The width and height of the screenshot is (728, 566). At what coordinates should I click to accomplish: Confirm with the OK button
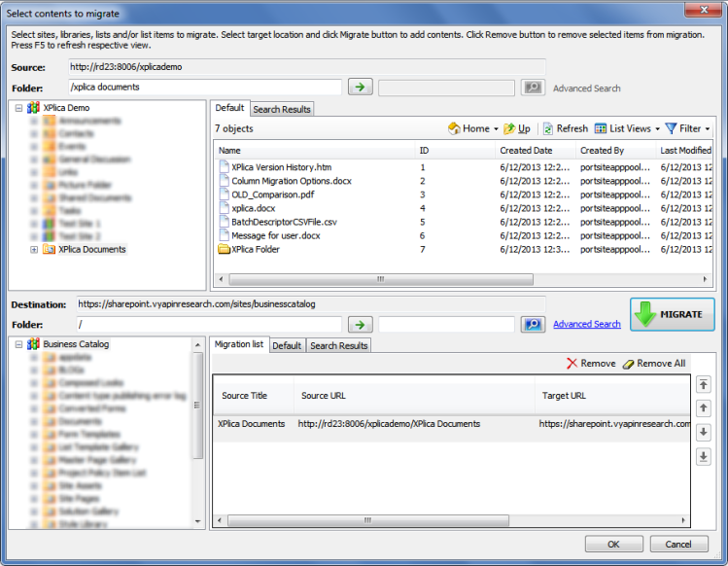(613, 545)
